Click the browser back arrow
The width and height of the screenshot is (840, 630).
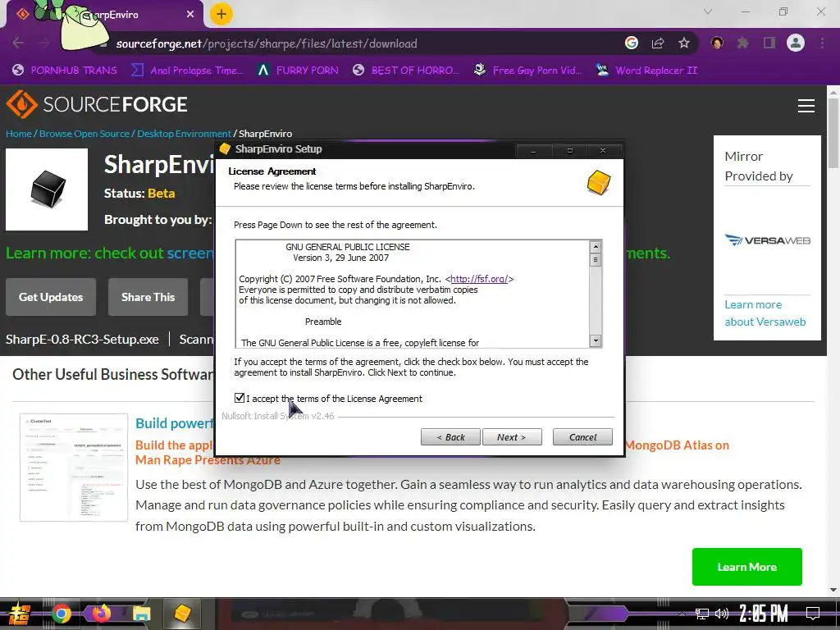(18, 43)
